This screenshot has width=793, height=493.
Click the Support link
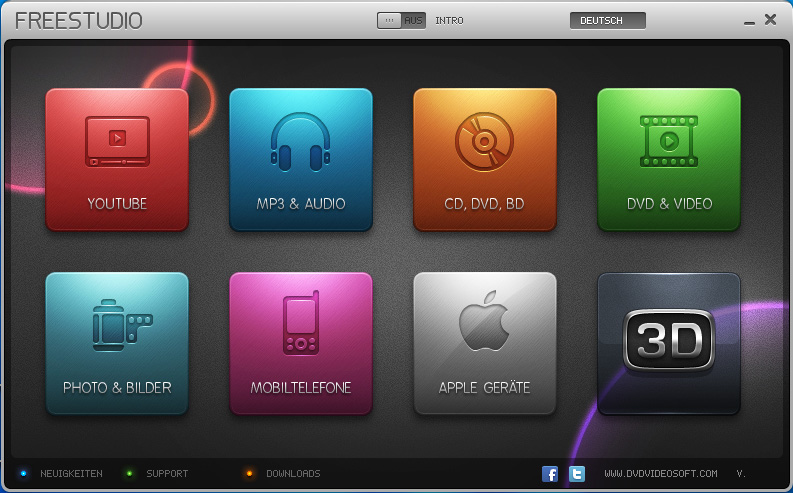point(166,474)
